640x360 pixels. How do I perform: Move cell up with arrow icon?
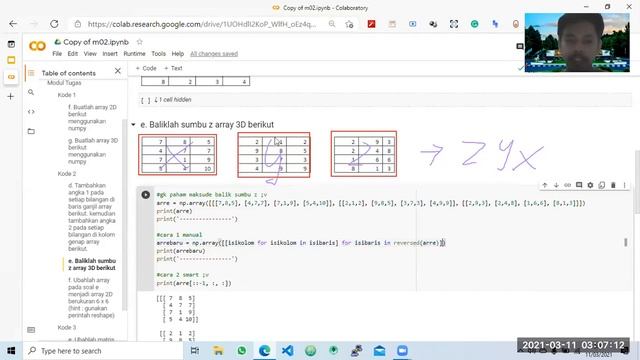545,185
